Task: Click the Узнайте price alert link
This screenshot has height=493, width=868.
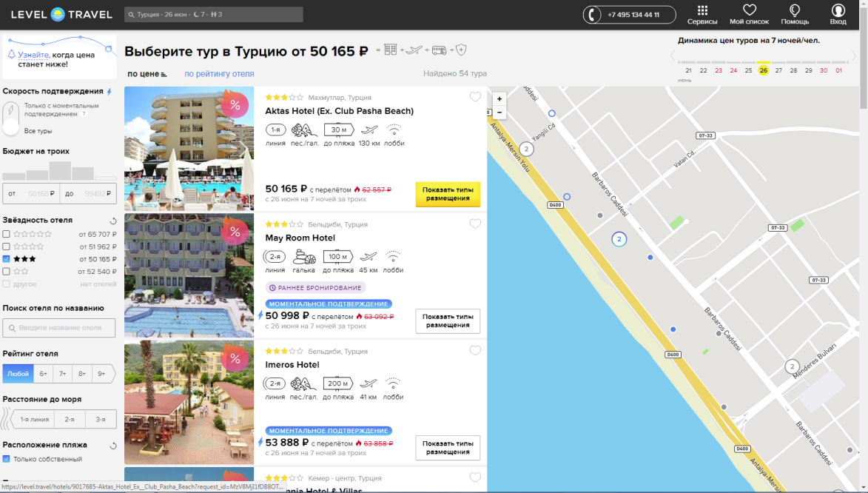Action: point(33,55)
